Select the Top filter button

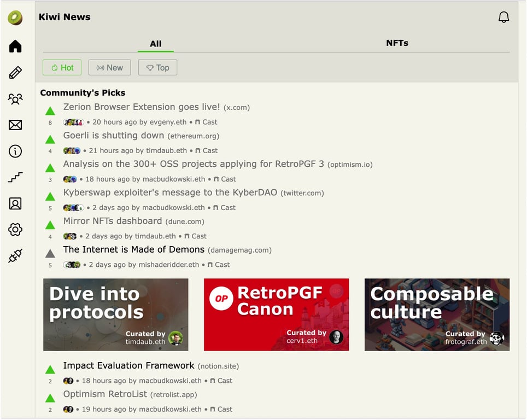157,68
